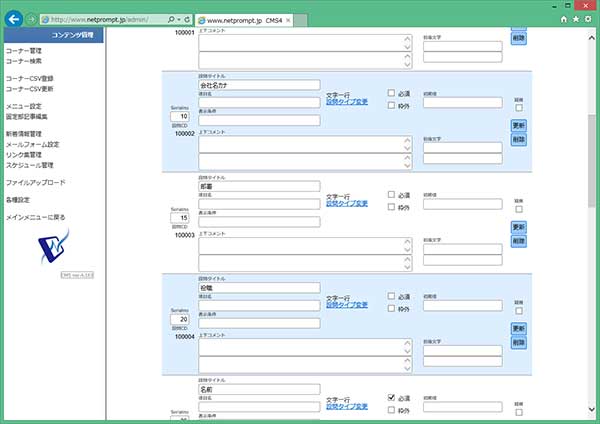Click the browser back arrow button
600x424 pixels.
point(14,18)
